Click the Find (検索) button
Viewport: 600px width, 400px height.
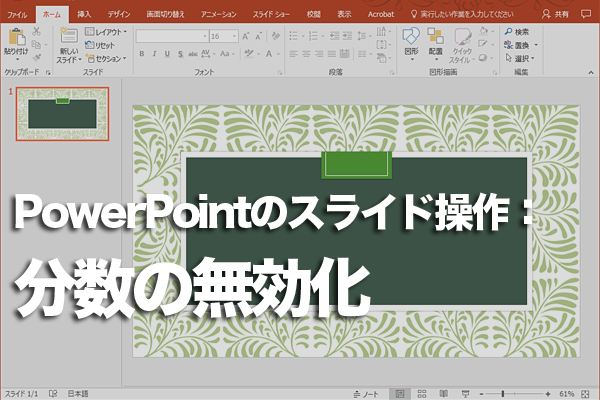pyautogui.click(x=517, y=32)
